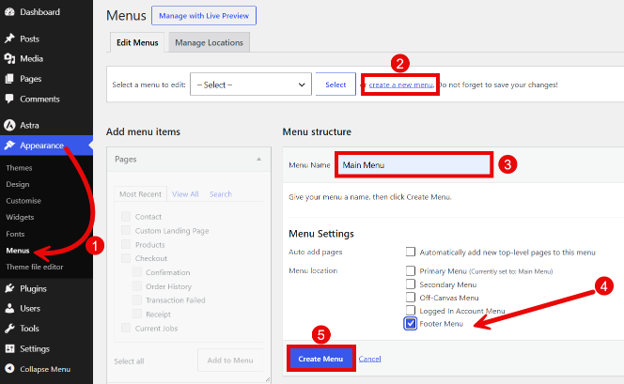Click the Media library icon
624x384 pixels.
click(x=10, y=58)
